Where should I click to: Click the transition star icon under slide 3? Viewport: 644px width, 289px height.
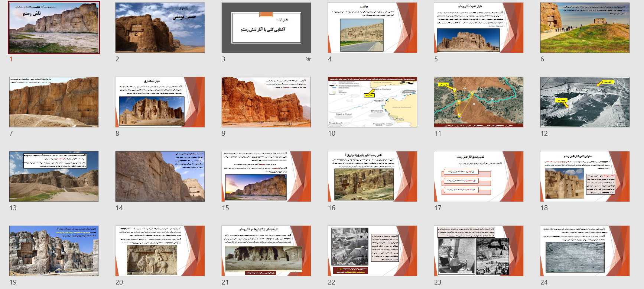308,59
